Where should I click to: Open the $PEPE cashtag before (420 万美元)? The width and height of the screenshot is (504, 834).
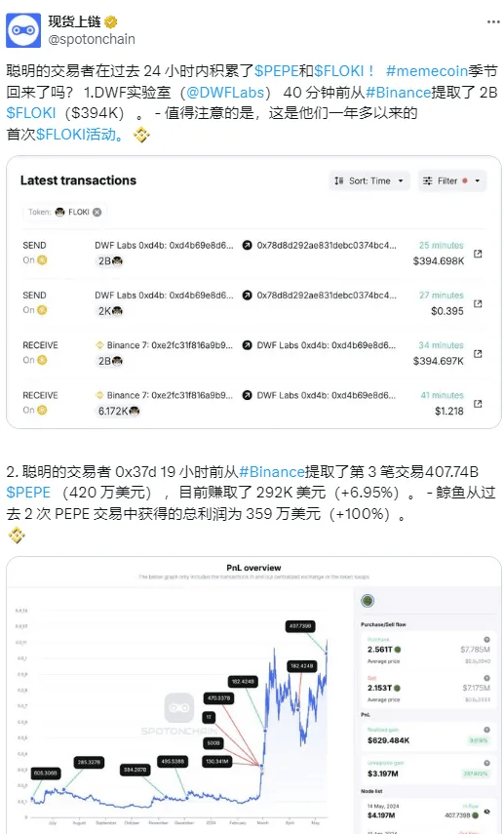pyautogui.click(x=28, y=493)
